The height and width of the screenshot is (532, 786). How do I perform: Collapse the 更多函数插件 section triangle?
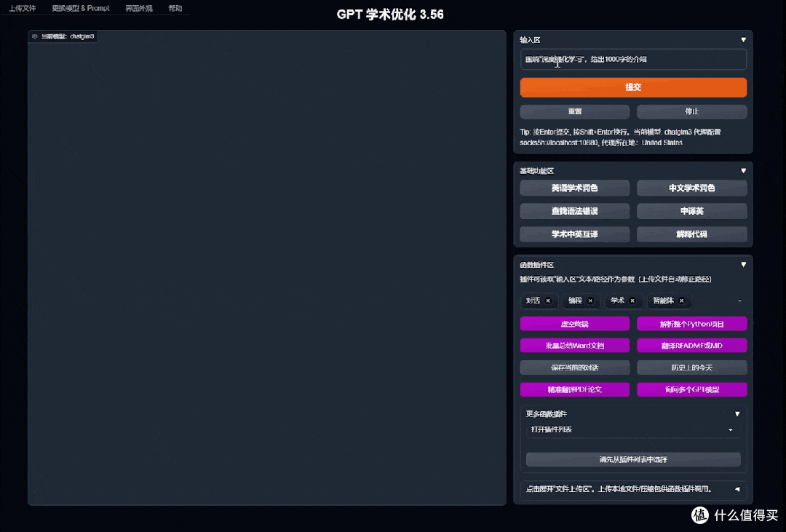pyautogui.click(x=737, y=413)
